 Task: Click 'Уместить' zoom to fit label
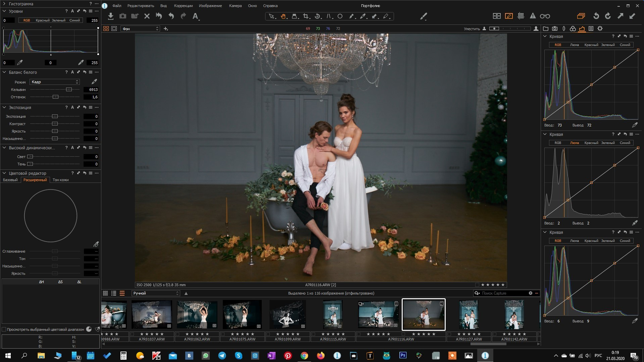pos(472,29)
